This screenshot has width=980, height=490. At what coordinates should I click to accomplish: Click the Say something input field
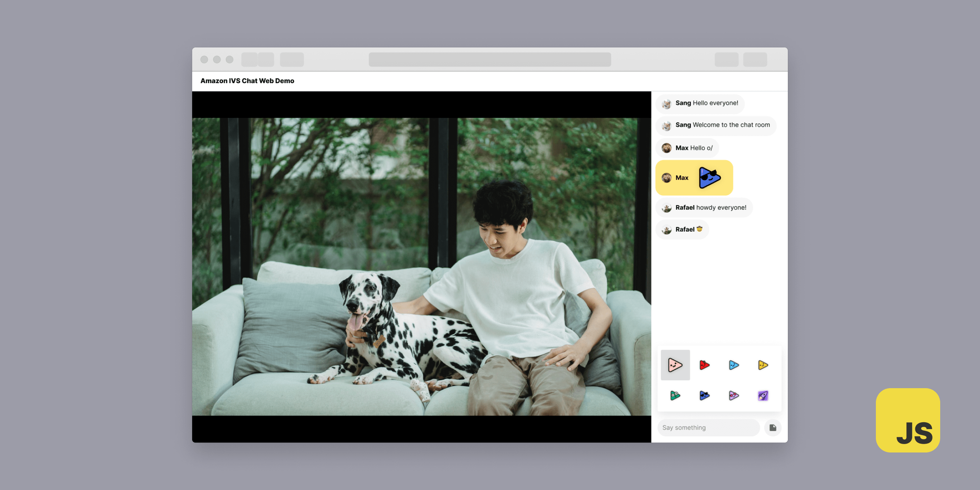click(709, 427)
